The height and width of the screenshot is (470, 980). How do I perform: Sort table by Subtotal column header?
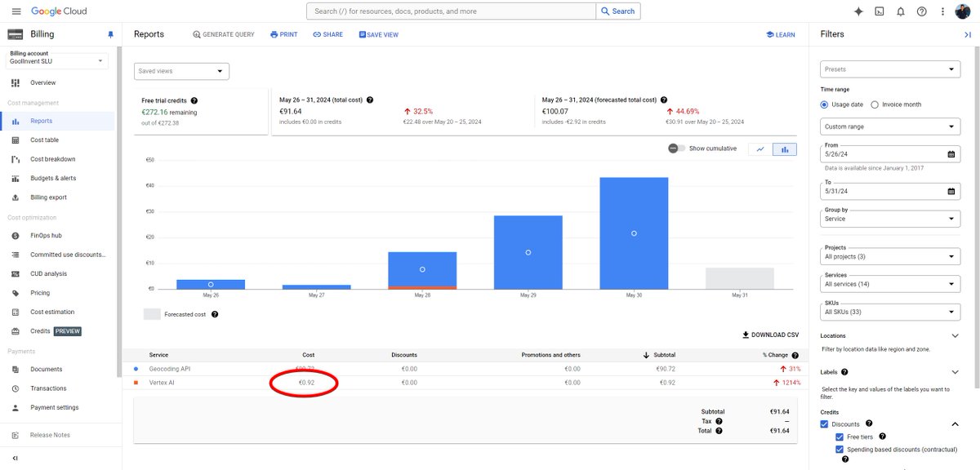661,355
